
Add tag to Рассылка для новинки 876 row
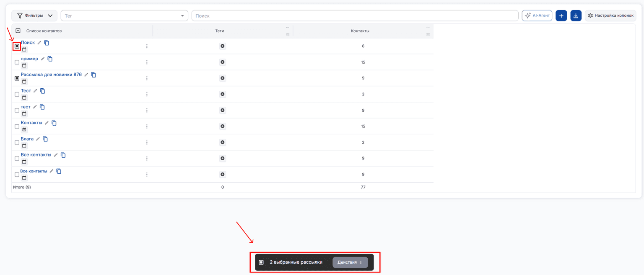(223, 78)
